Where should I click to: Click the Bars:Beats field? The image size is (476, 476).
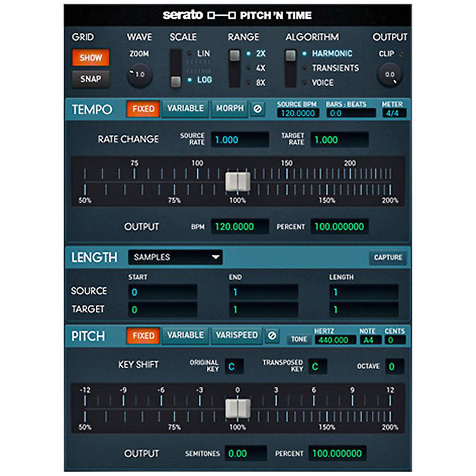pos(351,113)
